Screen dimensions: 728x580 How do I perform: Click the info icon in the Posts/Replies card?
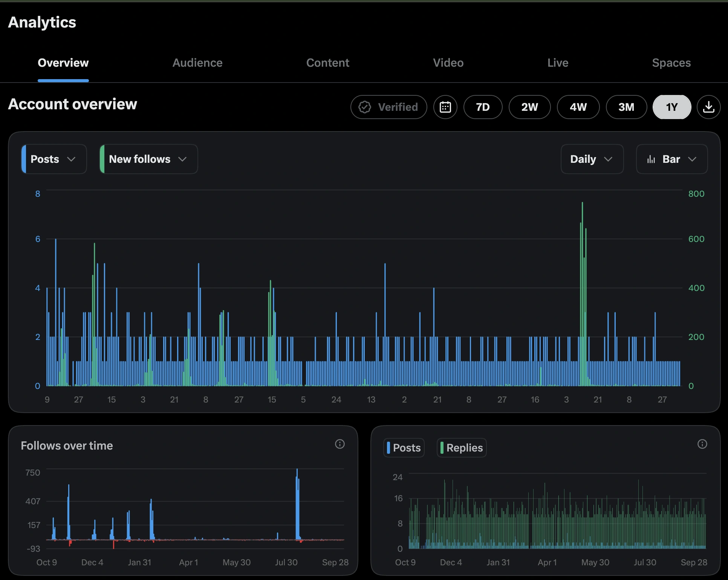coord(702,444)
